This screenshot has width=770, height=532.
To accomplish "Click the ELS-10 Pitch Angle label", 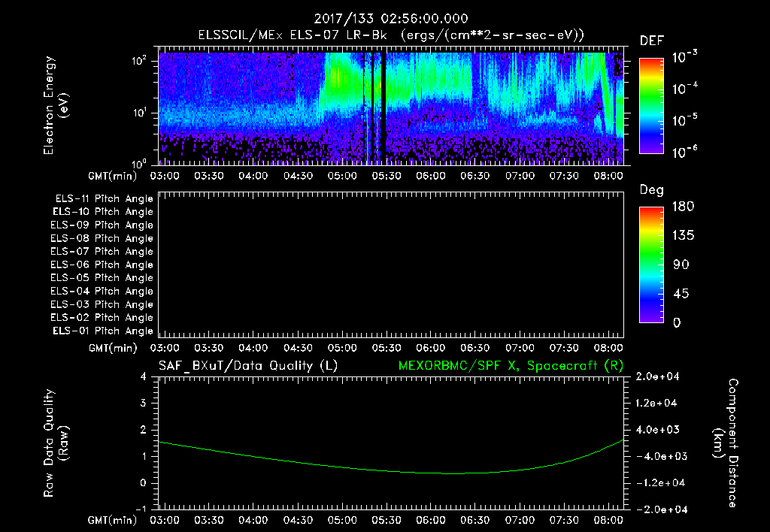I will 103,212.
